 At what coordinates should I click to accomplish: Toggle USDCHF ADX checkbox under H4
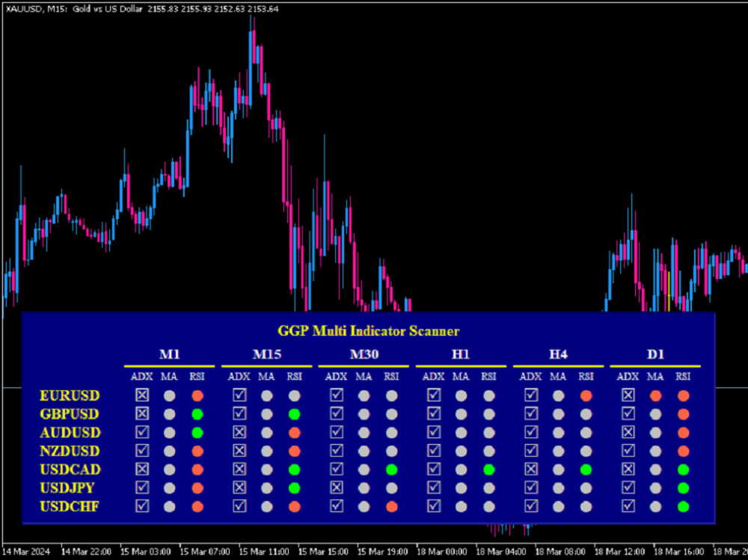pos(531,506)
